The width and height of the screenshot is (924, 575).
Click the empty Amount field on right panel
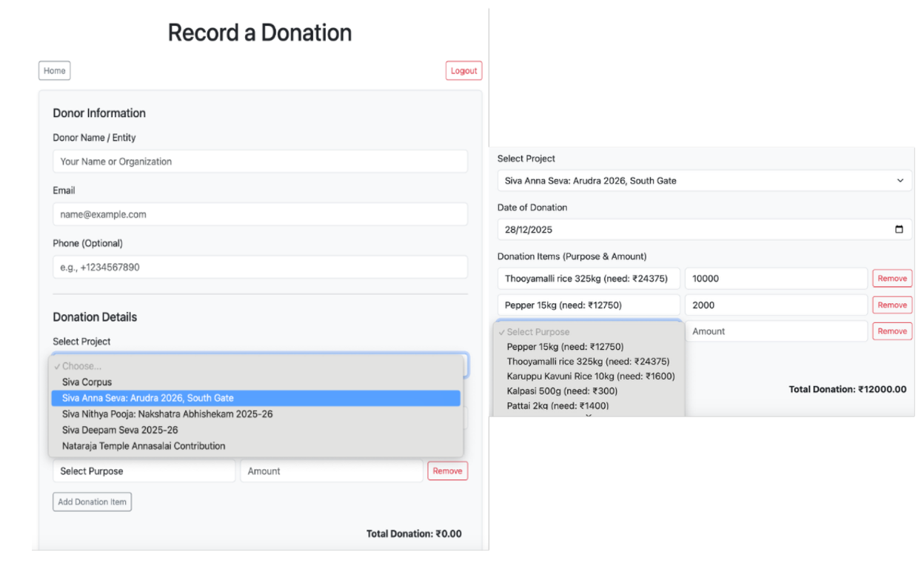pos(776,331)
